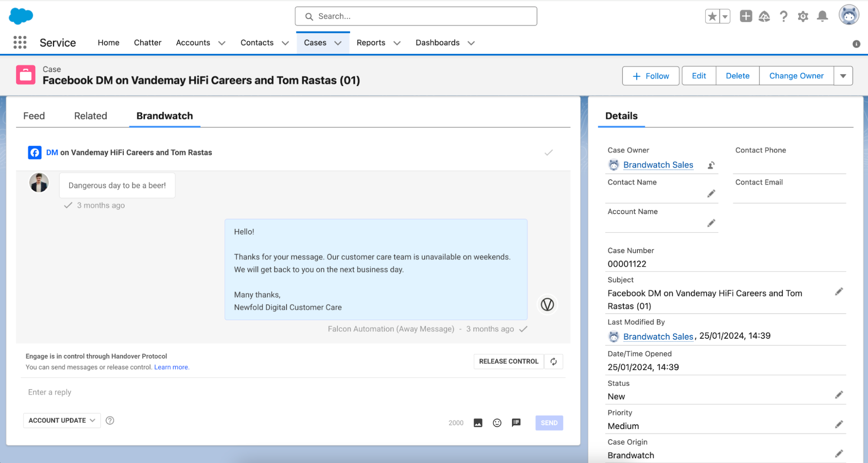Viewport: 868px width, 463px height.
Task: Open the Accounts tab
Action: coord(193,43)
